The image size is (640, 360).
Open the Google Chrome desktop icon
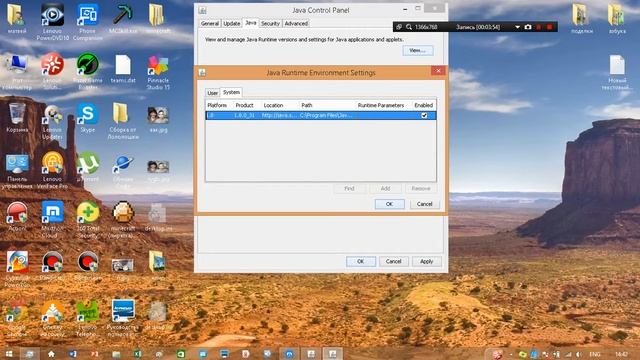click(x=17, y=318)
